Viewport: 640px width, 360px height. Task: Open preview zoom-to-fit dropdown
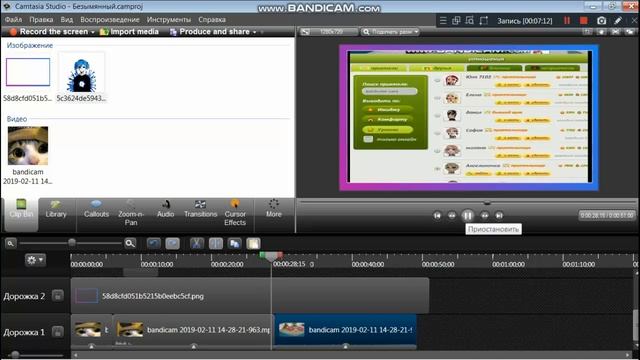pos(390,32)
